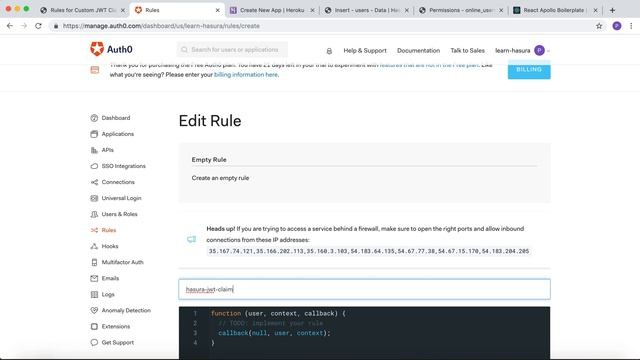Click the Connections share icon
This screenshot has width=640, height=360.
(94, 182)
